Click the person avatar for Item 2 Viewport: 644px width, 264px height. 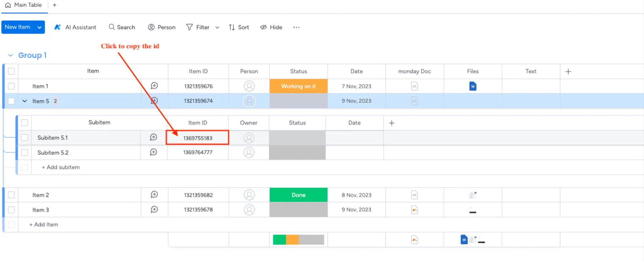point(249,195)
